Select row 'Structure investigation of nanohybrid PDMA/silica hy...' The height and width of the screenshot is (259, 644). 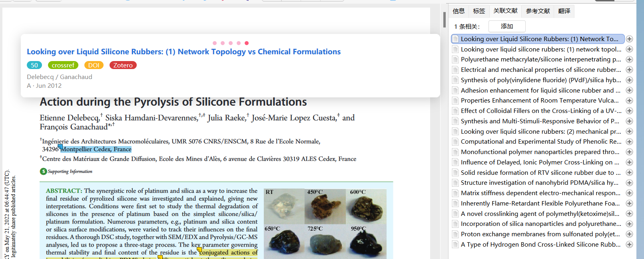[x=538, y=183]
